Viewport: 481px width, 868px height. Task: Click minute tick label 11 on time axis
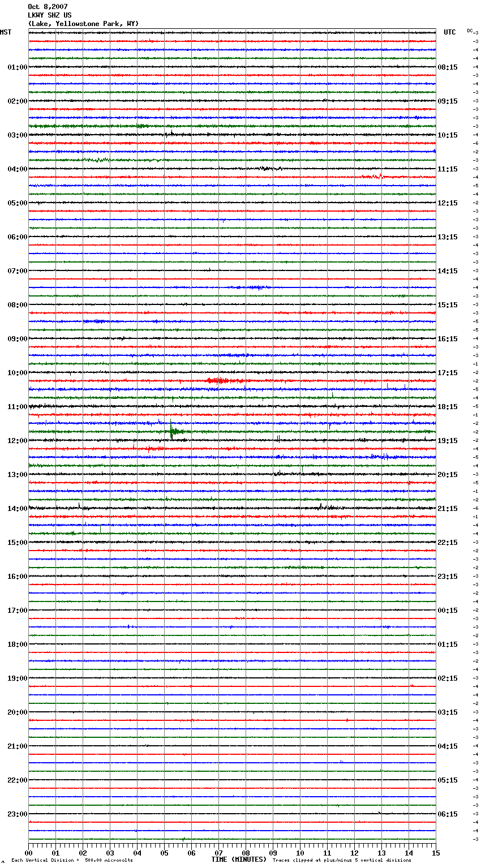click(x=327, y=853)
